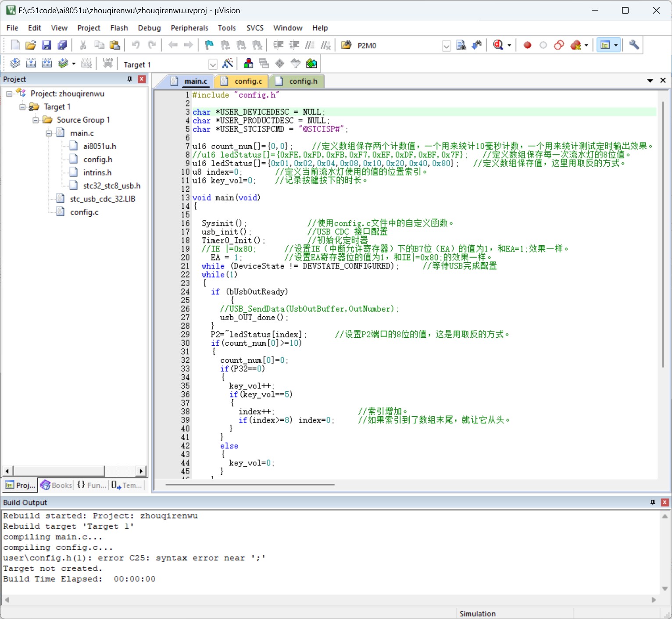Click the Find text binoculars icon
This screenshot has height=619, width=672.
tap(461, 45)
